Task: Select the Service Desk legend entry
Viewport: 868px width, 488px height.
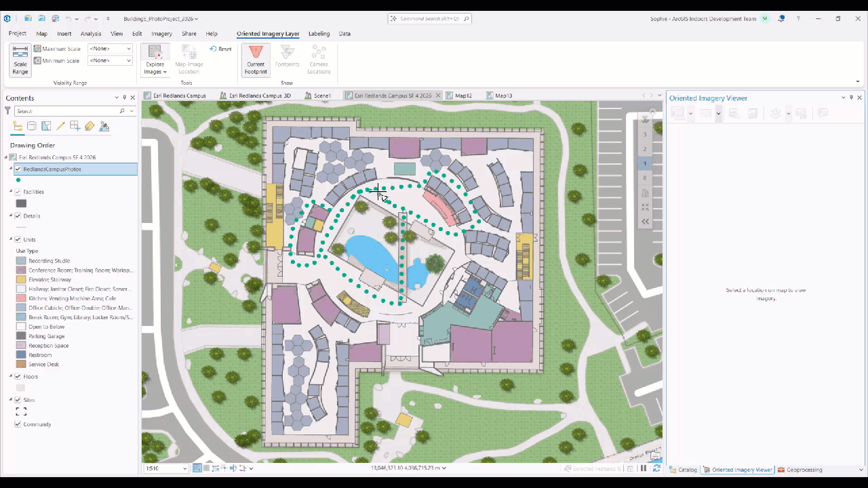Action: [43, 365]
